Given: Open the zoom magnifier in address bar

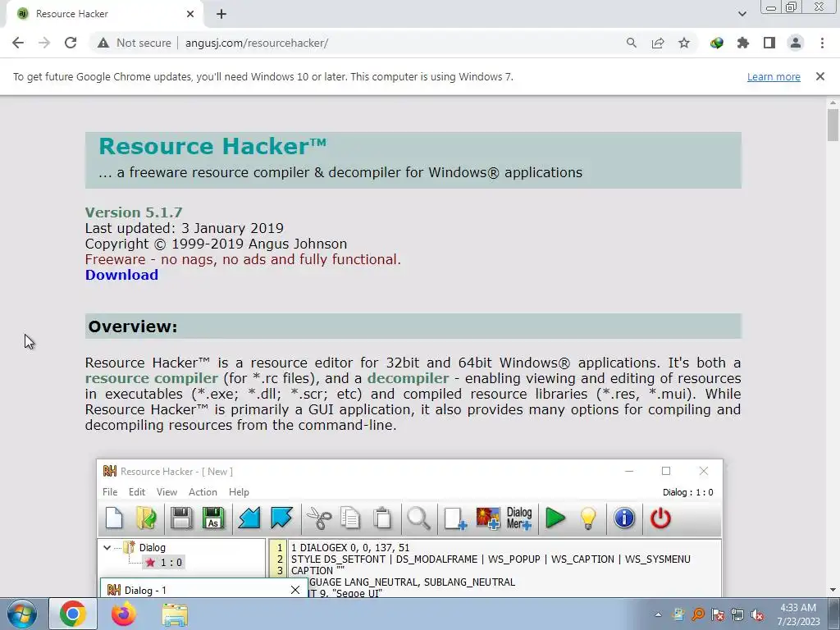Looking at the screenshot, I should coord(632,43).
